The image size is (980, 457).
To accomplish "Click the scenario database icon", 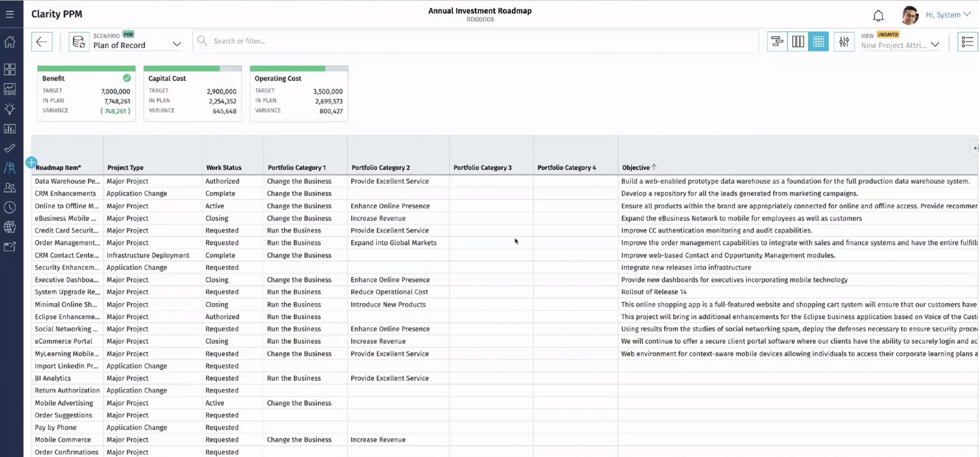I will tap(79, 41).
